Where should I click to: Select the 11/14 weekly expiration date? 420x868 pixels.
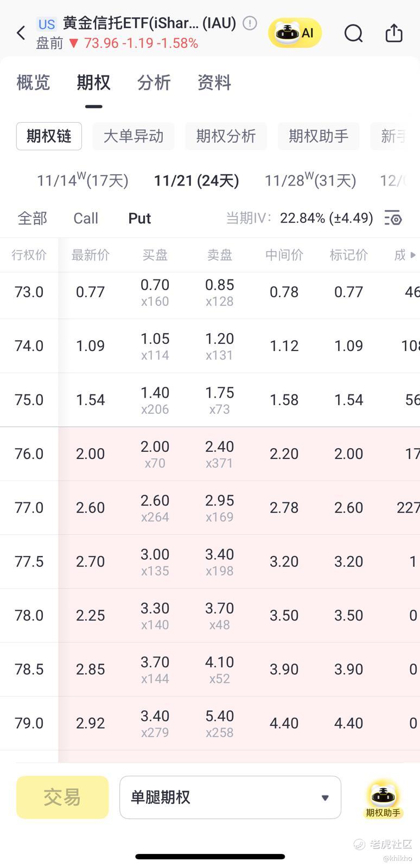click(x=82, y=180)
